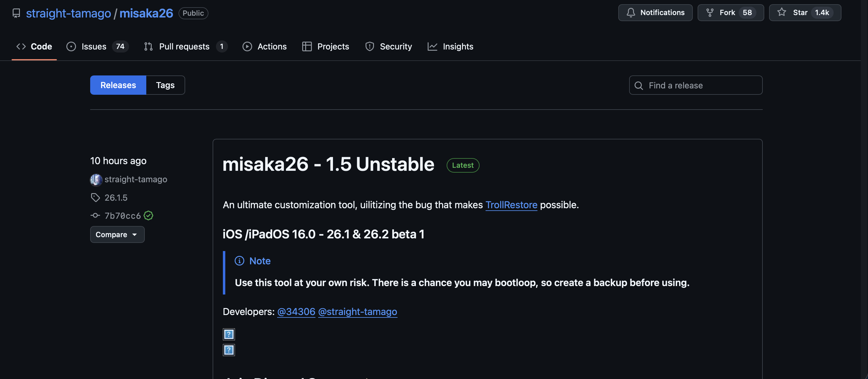Viewport: 868px width, 379px height.
Task: Switch to the Tags view
Action: [165, 85]
